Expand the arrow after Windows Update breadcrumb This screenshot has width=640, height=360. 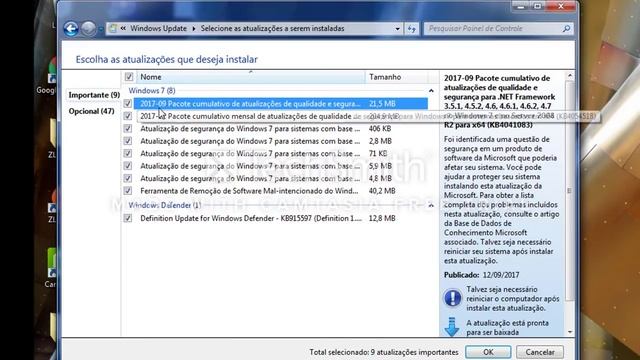193,29
